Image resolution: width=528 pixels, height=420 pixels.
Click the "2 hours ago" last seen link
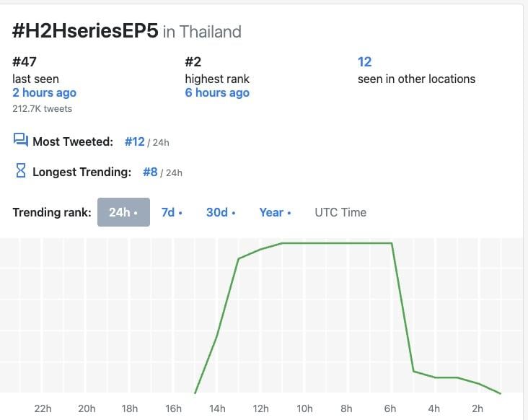coord(44,93)
